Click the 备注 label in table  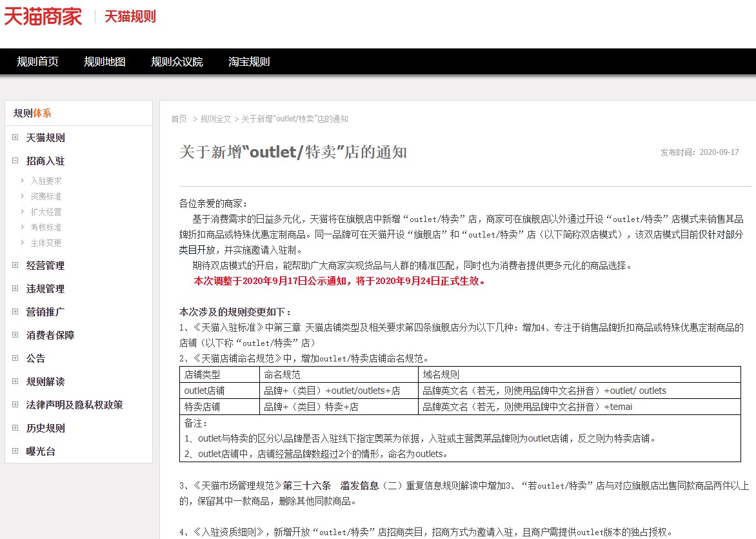[195, 423]
